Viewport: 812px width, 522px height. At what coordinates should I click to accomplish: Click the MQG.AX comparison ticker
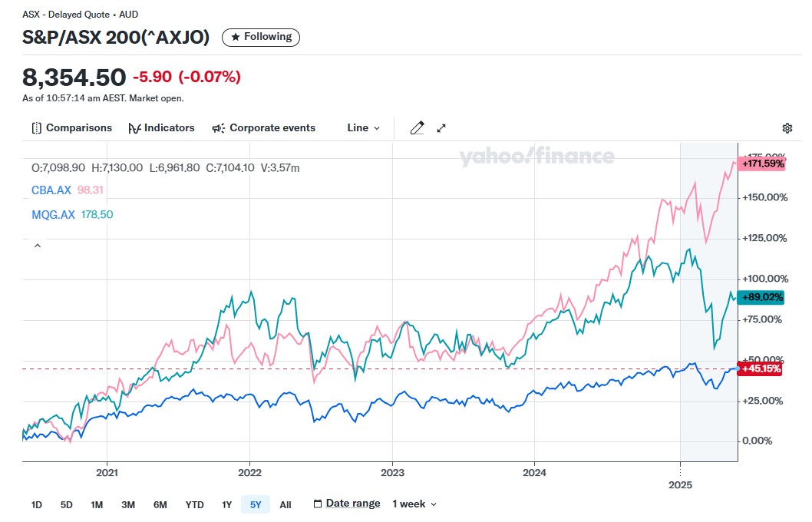(x=54, y=215)
